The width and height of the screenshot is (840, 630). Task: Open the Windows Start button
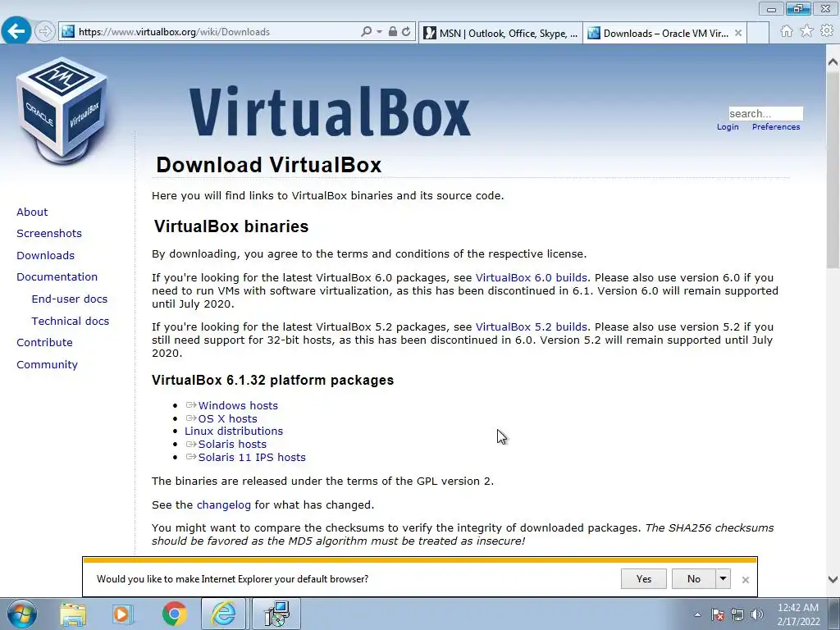tap(22, 614)
